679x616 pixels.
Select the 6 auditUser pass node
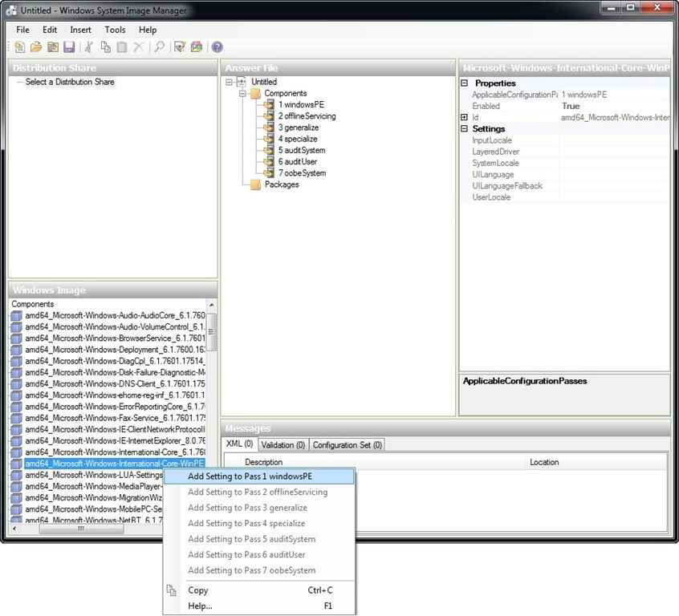(298, 161)
